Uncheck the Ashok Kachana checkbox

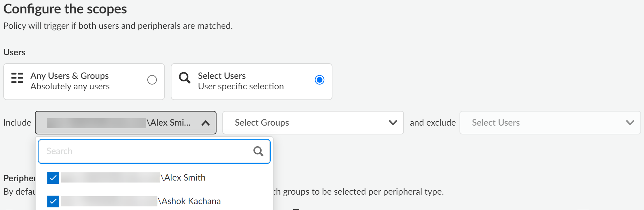point(53,201)
